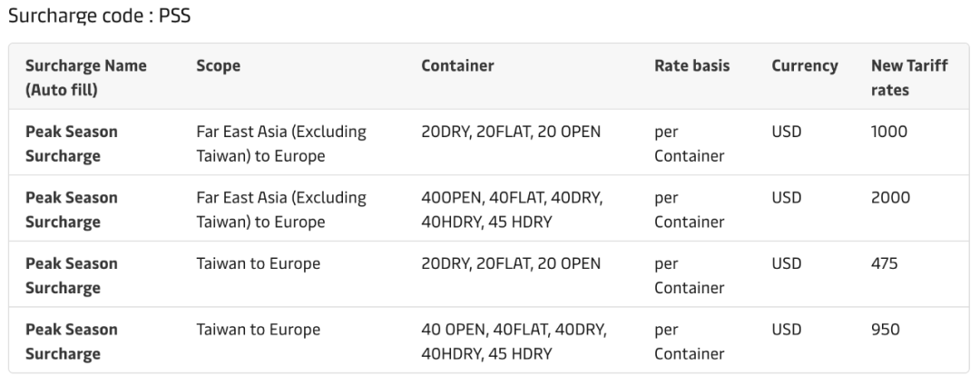Select the 'Rate basis' column header
This screenshot has height=386, width=980.
691,66
